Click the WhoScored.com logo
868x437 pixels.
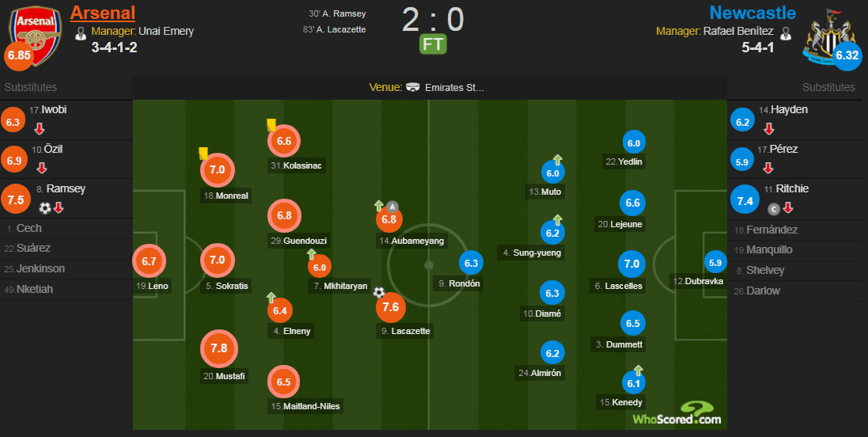(x=677, y=414)
